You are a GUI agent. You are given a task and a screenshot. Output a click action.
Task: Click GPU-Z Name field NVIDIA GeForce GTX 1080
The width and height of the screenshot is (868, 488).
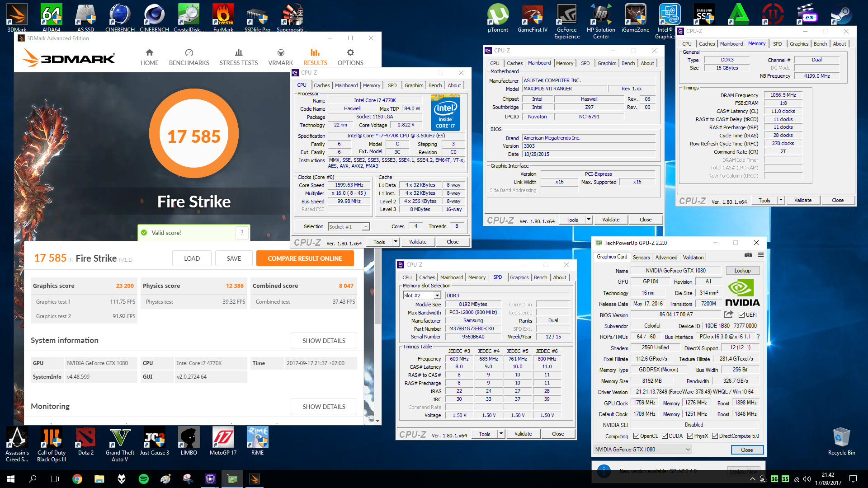coord(675,271)
